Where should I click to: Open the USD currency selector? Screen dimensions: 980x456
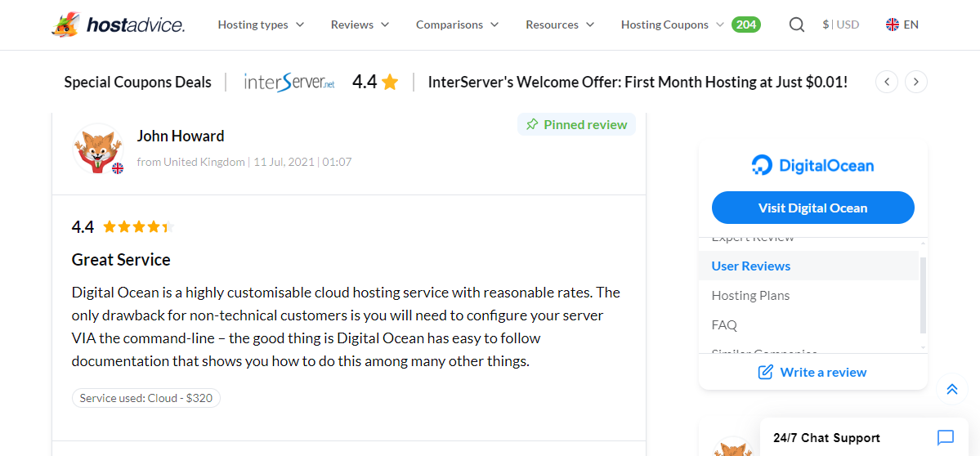point(840,25)
